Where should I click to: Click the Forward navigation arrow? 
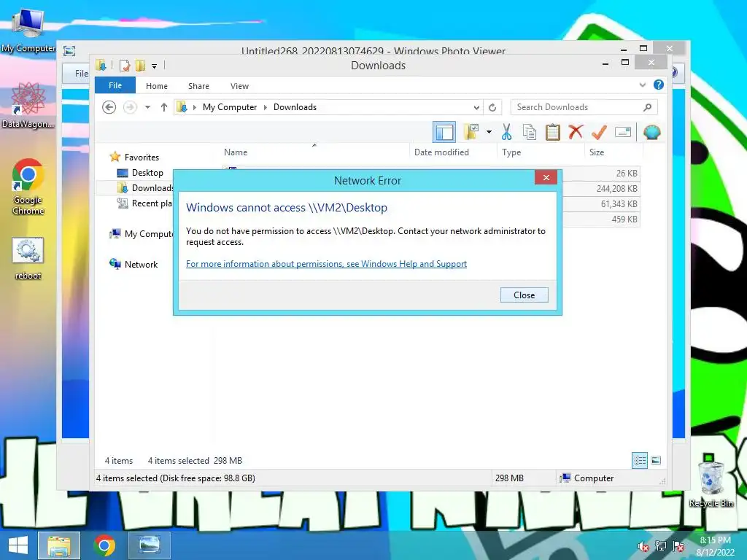[130, 107]
